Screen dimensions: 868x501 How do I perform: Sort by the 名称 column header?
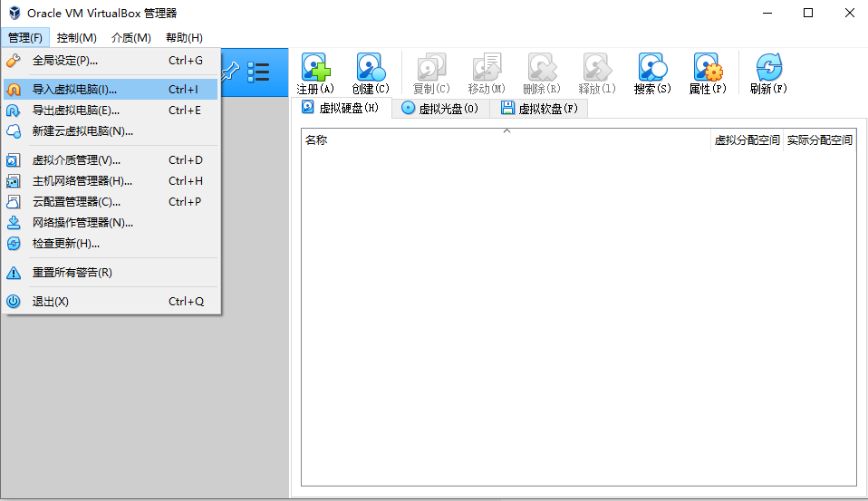coord(506,140)
